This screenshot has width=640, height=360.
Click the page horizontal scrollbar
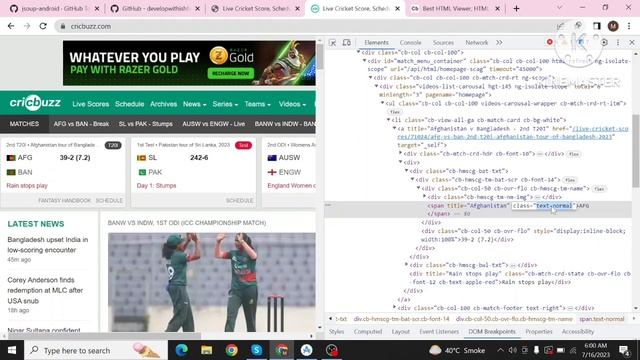click(104, 336)
